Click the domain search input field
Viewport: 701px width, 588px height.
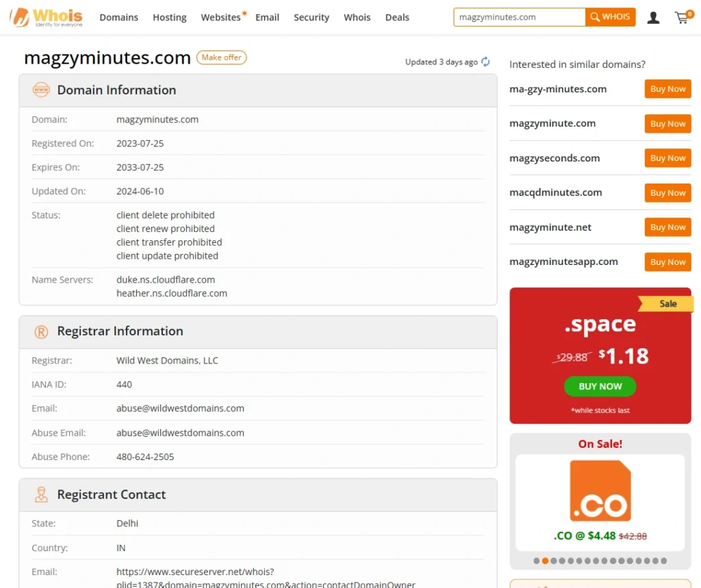tap(520, 17)
